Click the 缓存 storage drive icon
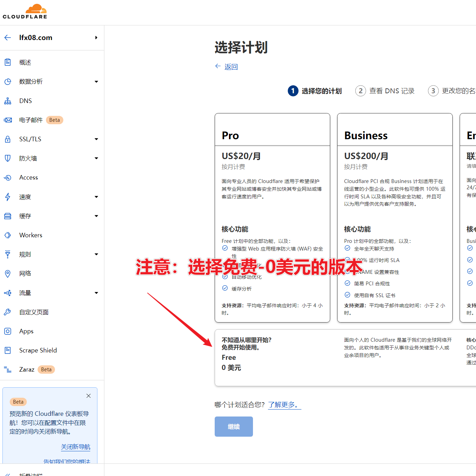476x476 pixels. [8, 216]
